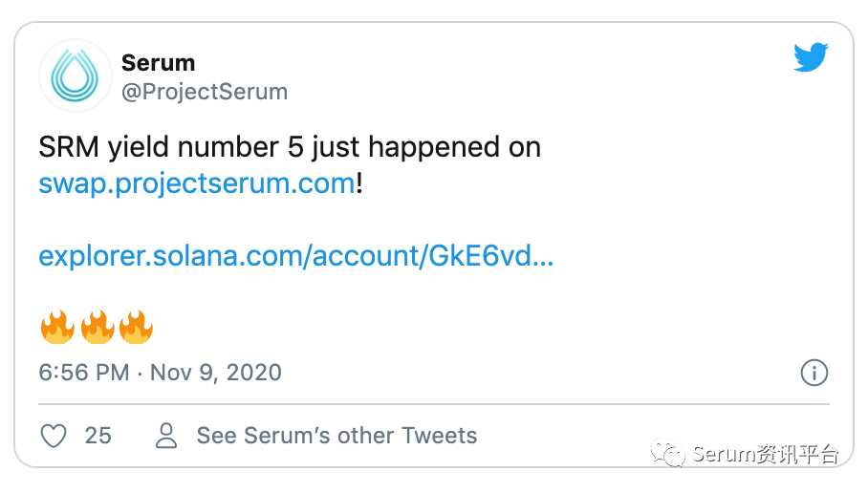
Task: Click the tweet text 'SRM yield number 5'
Action: (171, 147)
